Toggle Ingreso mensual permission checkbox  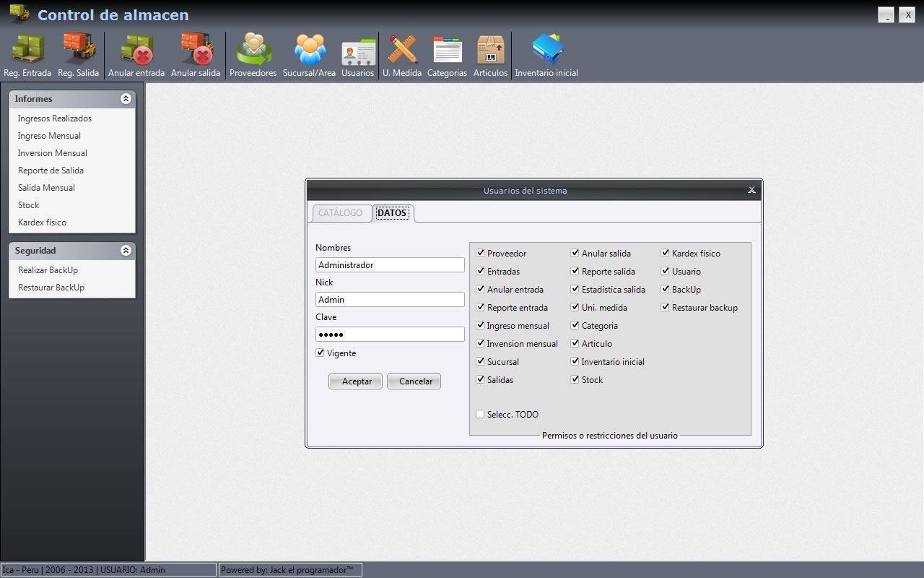pos(480,325)
